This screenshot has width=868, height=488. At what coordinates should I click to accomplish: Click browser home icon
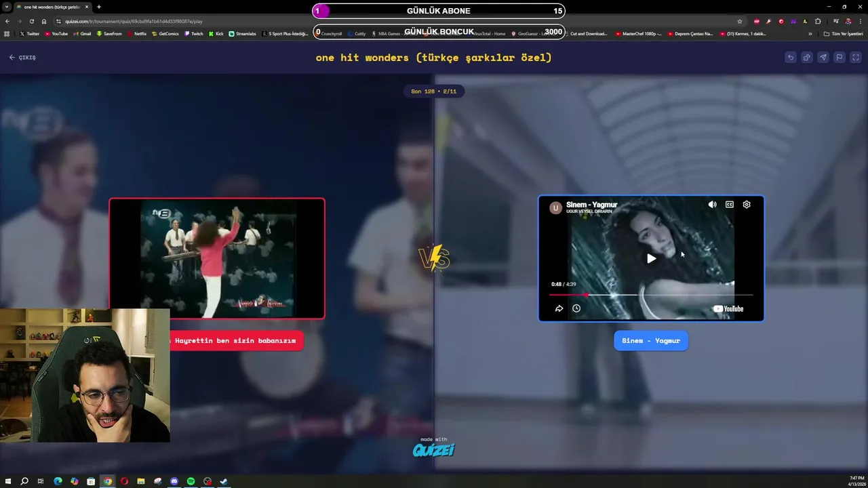pyautogui.click(x=44, y=21)
